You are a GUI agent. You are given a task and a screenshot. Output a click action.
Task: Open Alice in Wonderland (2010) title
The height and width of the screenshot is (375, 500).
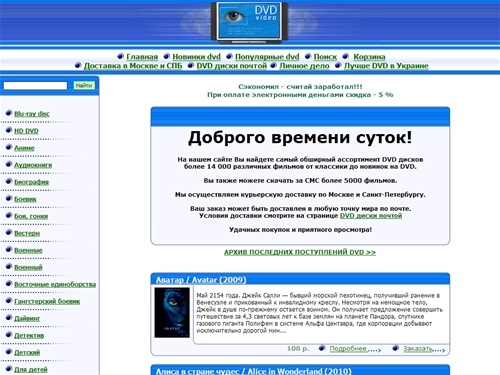pos(254,371)
